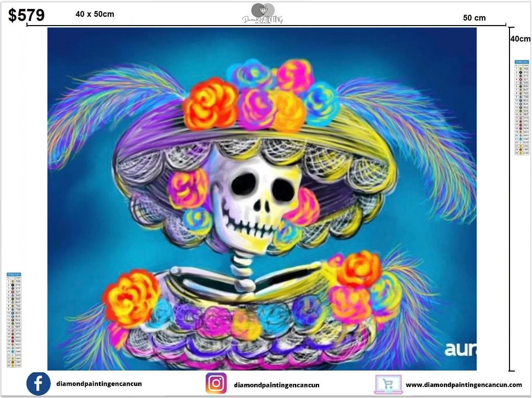Image resolution: width=532 pixels, height=398 pixels.
Task: Click the 50 cm width label
Action: tap(474, 18)
